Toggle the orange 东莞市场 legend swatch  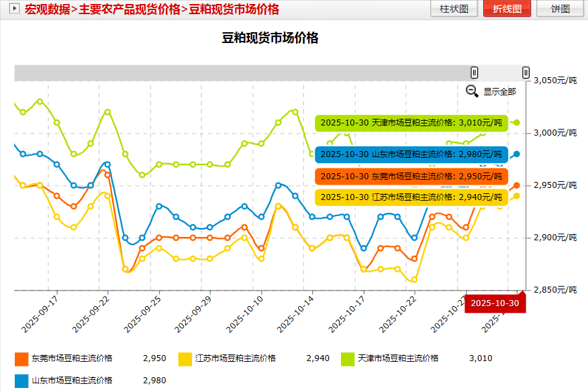pos(21,359)
